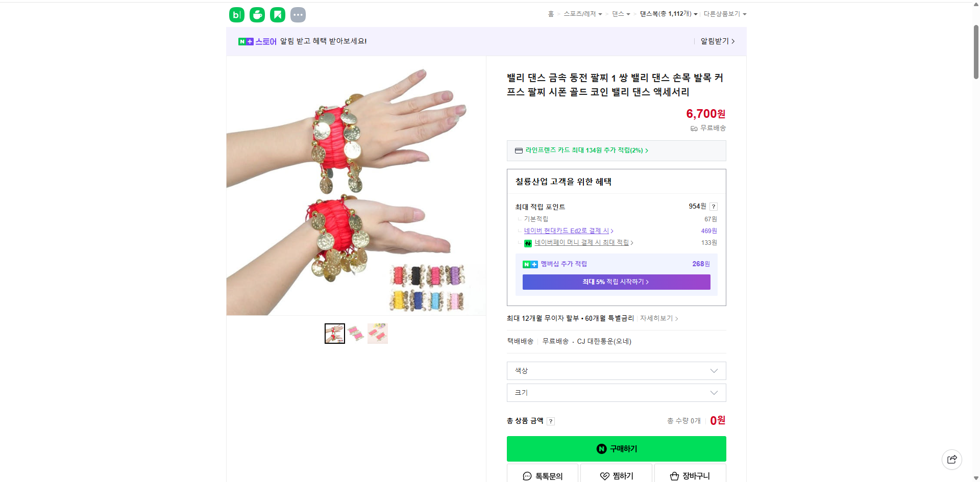Navigate to 스포츠/레저 breadcrumb category

(581, 14)
